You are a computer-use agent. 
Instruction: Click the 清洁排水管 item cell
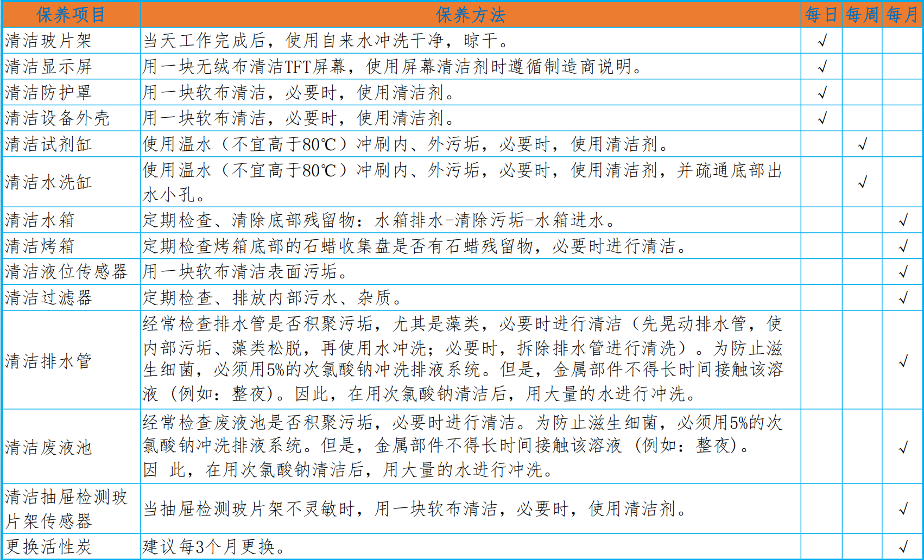tap(71, 360)
